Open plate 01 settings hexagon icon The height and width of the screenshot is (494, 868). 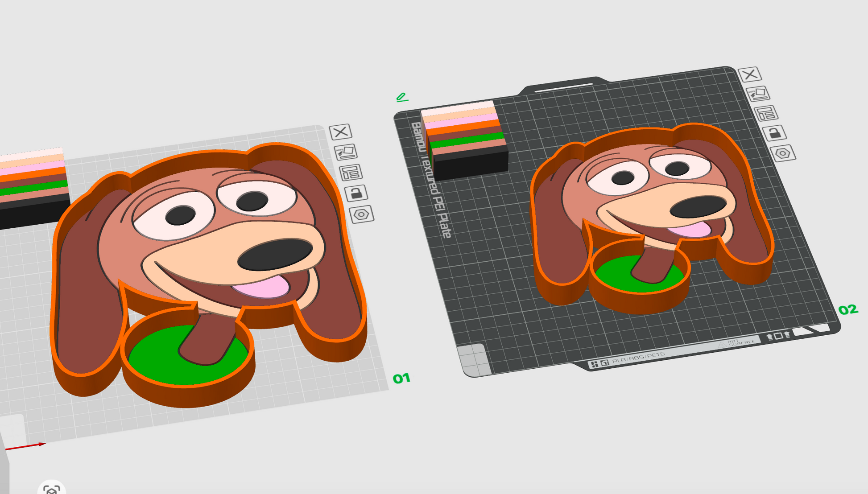[x=362, y=214]
